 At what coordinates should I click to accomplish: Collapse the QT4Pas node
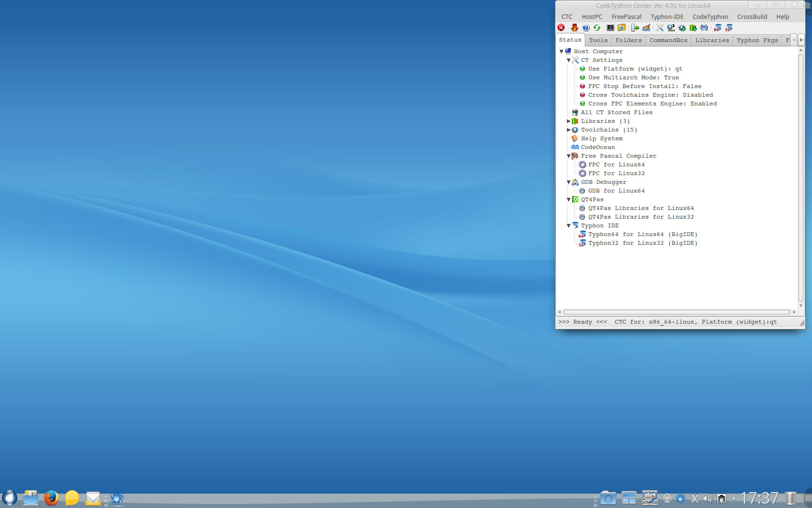click(x=568, y=199)
